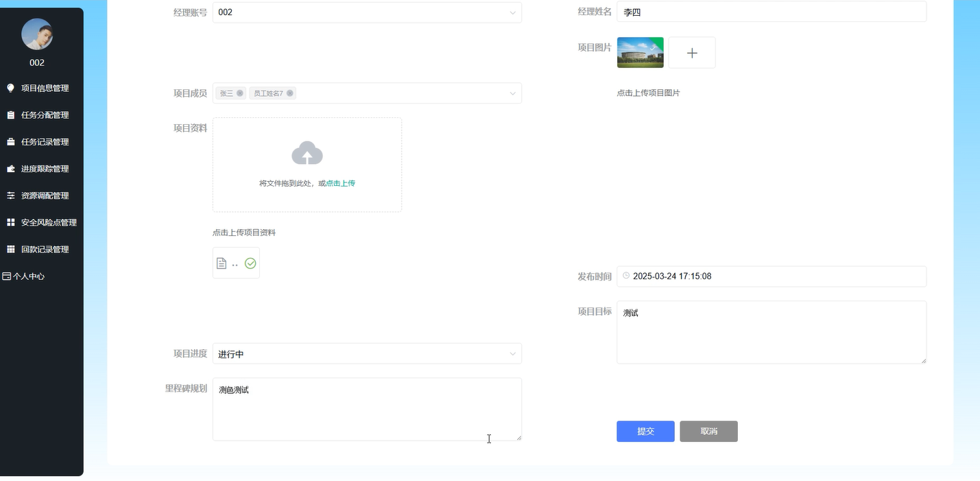Click the uploaded project image thumbnail

(x=639, y=52)
